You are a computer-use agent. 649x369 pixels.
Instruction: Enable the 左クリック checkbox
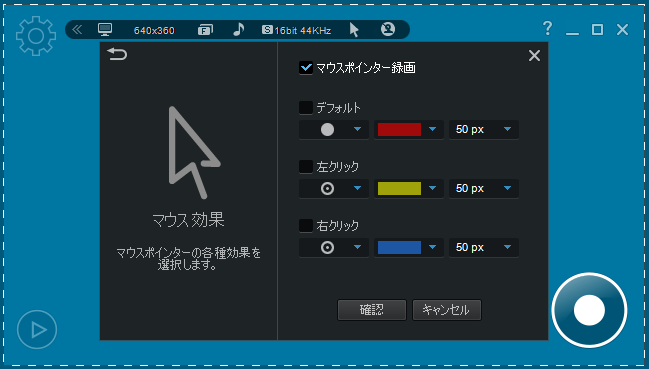coord(306,167)
